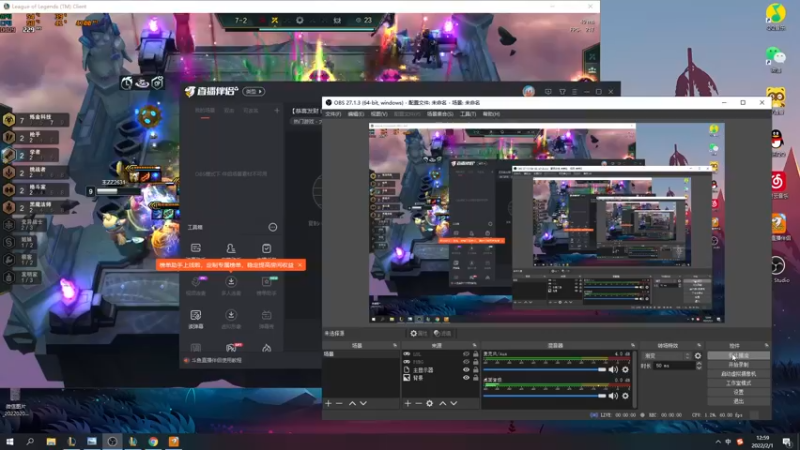Remove the selected scene in OBS

tap(339, 403)
